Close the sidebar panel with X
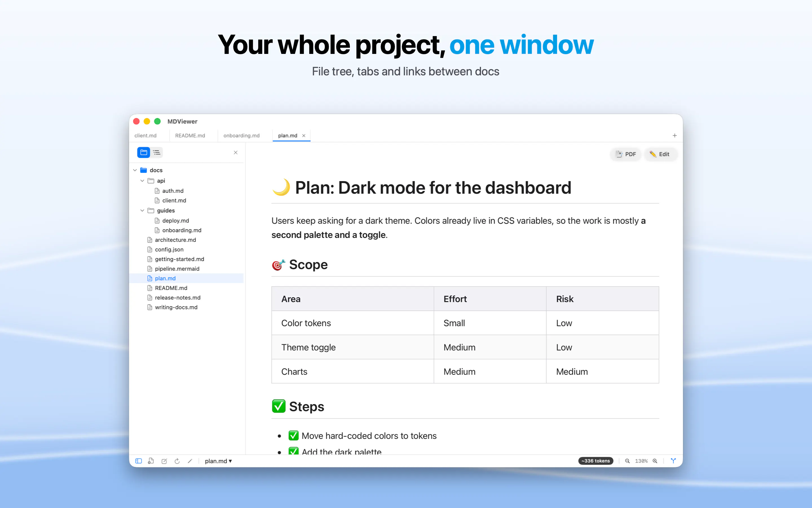Image resolution: width=812 pixels, height=508 pixels. tap(235, 152)
